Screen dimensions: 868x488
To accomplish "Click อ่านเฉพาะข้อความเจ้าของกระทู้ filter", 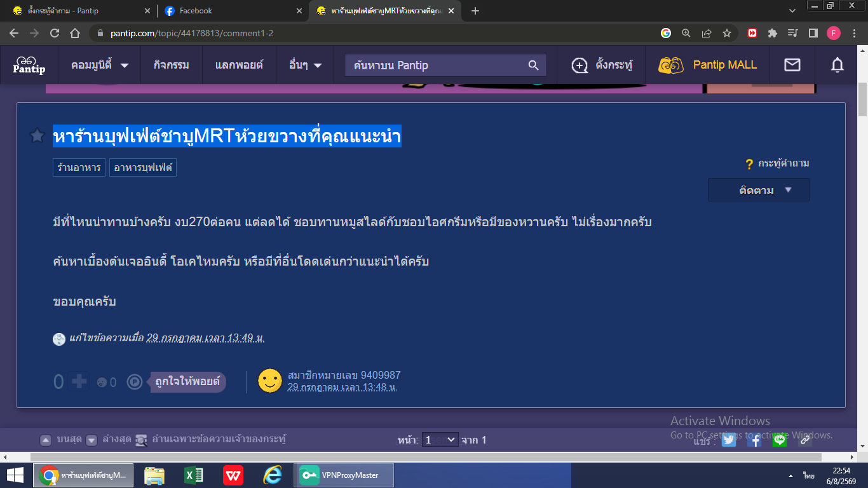I will click(x=211, y=439).
